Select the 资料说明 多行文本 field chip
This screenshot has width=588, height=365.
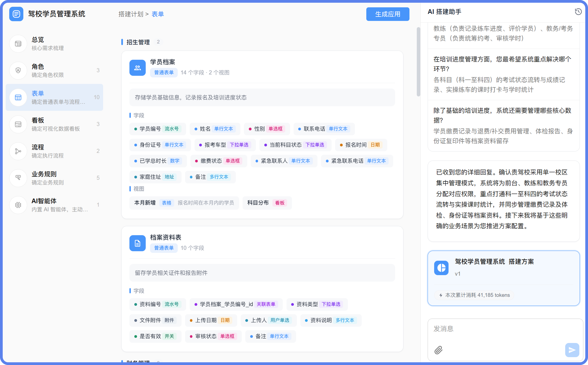331,320
